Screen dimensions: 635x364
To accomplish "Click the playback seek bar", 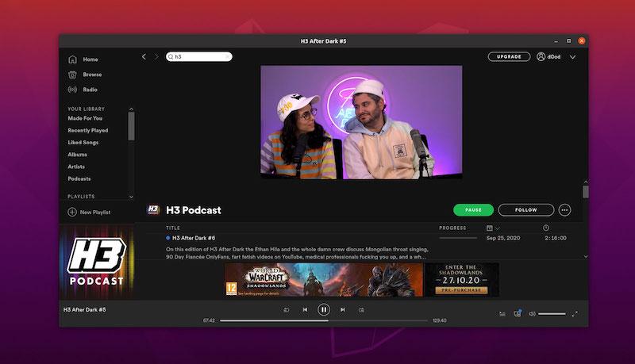I will click(324, 320).
